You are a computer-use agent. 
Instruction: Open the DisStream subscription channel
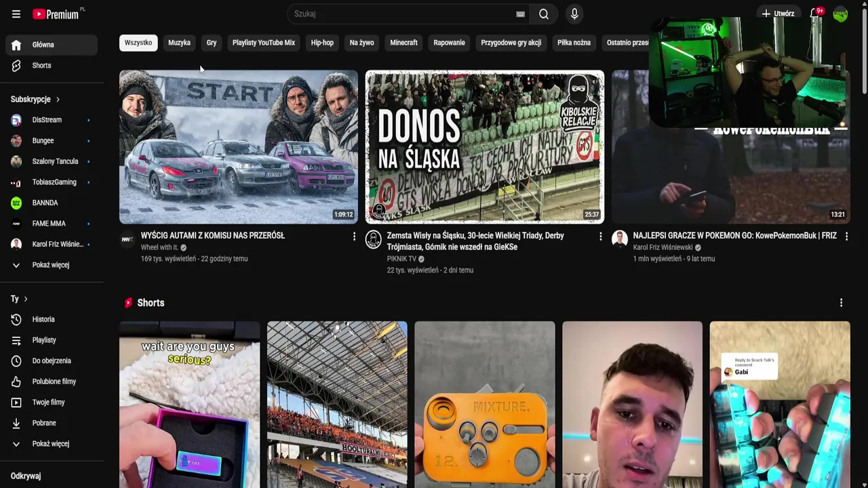(52, 120)
